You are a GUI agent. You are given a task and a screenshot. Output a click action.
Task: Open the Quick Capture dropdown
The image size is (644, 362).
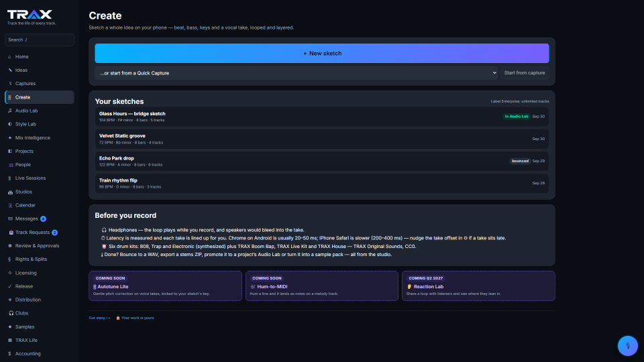pos(296,73)
